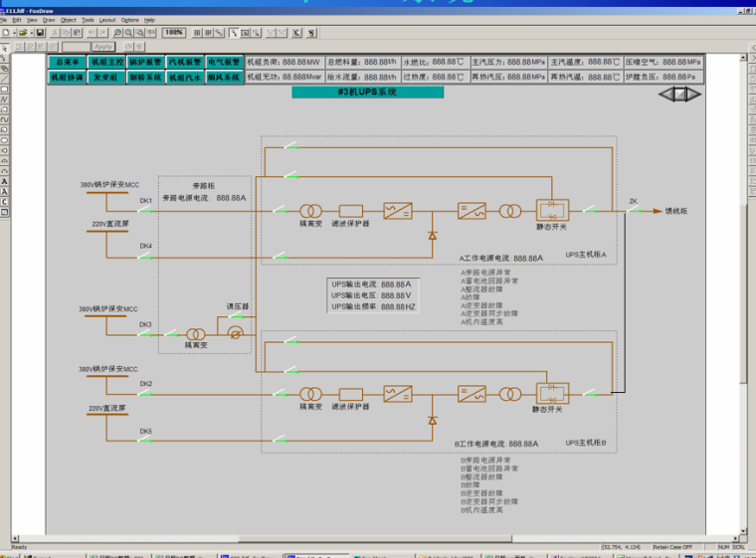Viewport: 756px width, 558px height.
Task: Toggle the ZK output switch
Action: click(x=633, y=210)
